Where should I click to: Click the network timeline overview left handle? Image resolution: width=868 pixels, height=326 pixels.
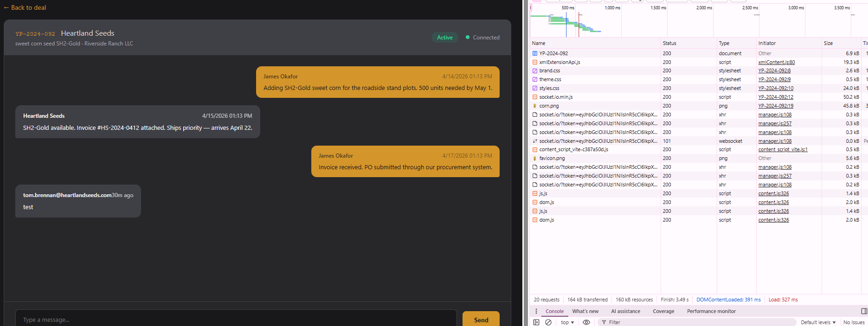tap(531, 7)
